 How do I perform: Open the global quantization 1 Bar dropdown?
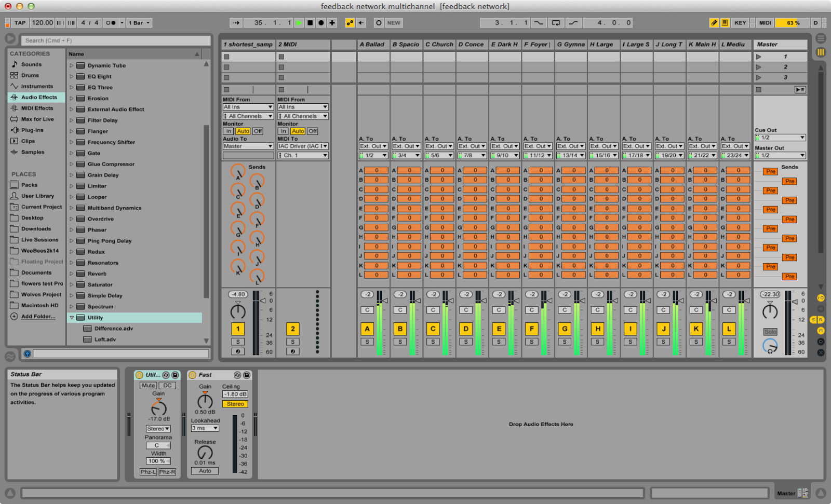[139, 23]
